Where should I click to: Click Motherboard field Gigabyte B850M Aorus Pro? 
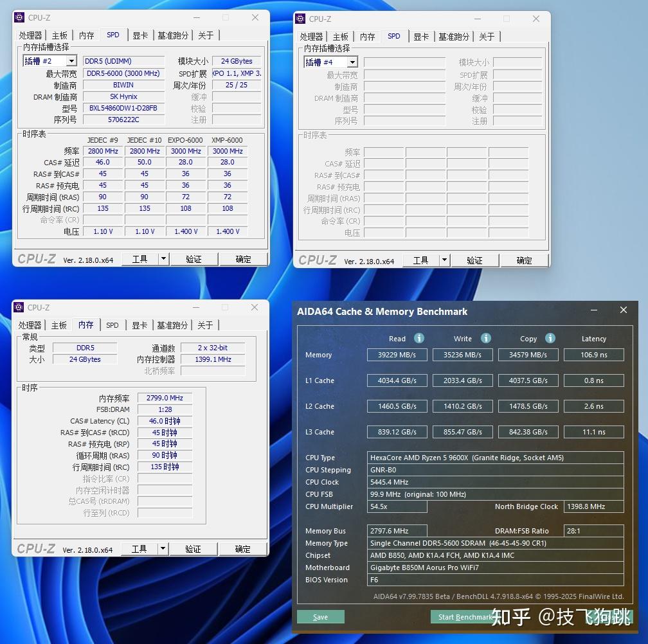click(496, 568)
